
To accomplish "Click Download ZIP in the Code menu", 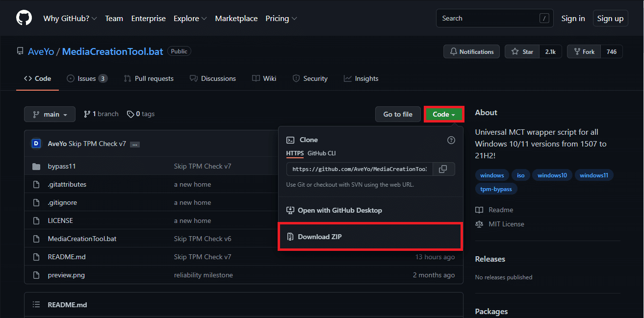I will [x=370, y=237].
